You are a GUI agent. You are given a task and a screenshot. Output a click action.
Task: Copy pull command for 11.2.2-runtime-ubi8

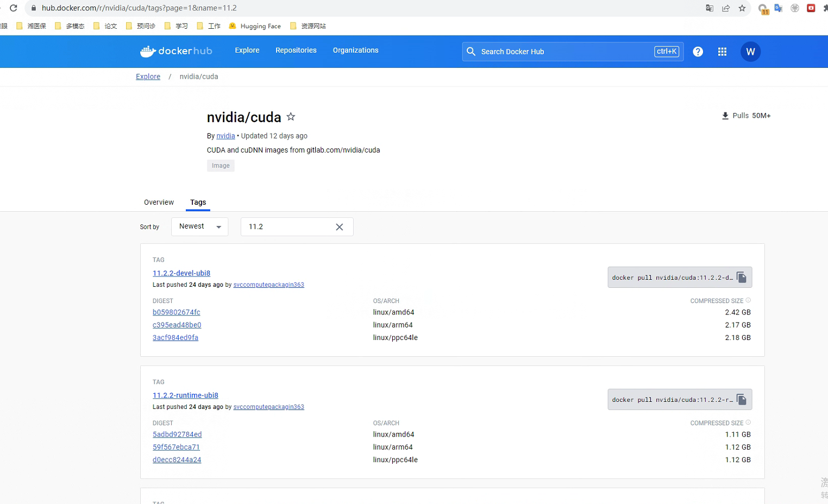click(742, 400)
